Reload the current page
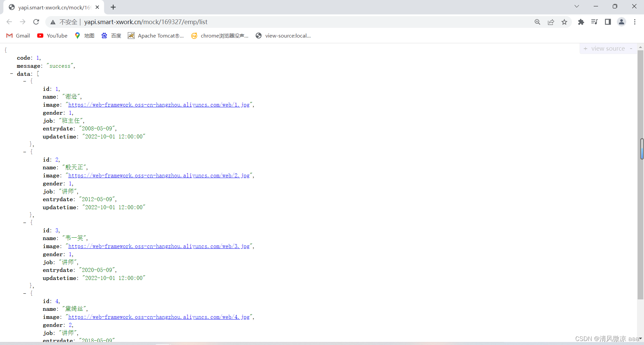 (x=36, y=22)
